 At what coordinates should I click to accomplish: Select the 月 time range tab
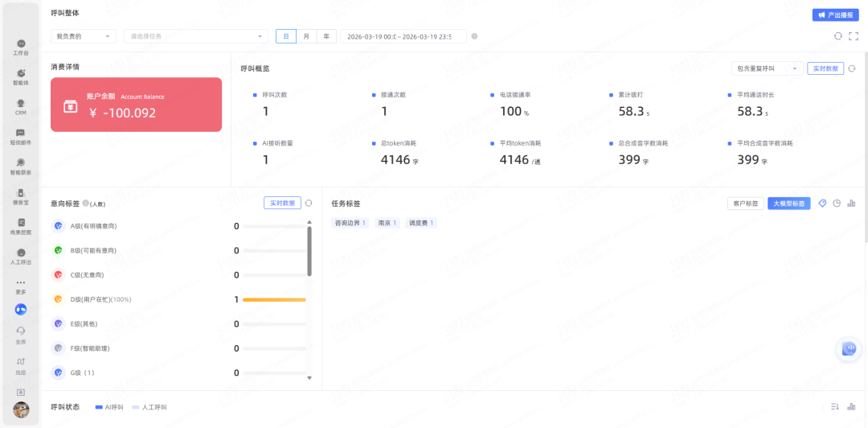point(306,36)
